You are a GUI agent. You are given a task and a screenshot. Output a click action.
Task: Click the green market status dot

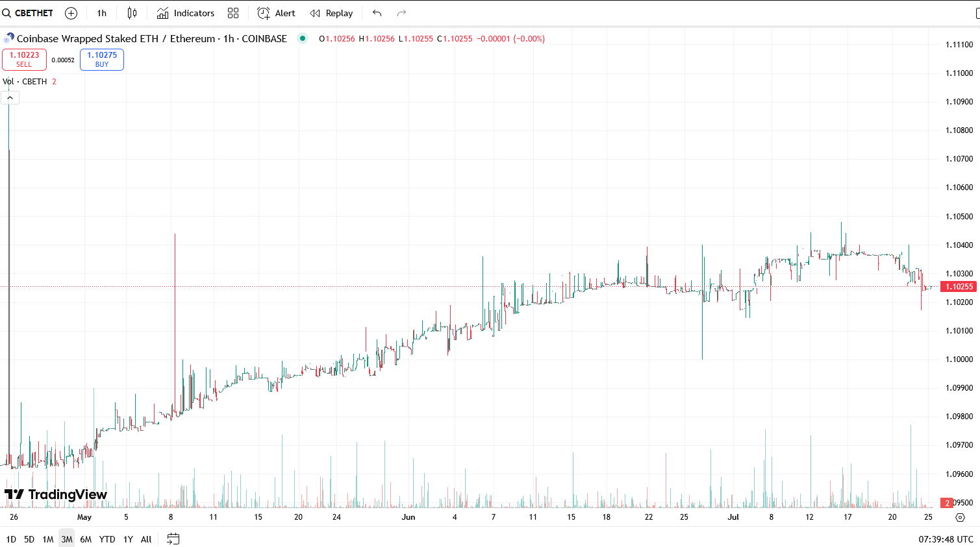(303, 38)
